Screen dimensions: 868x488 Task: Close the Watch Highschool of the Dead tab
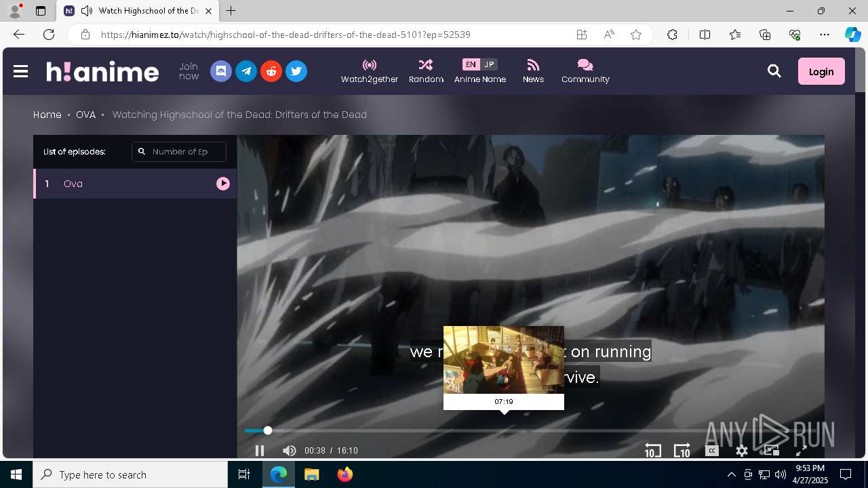pos(209,11)
